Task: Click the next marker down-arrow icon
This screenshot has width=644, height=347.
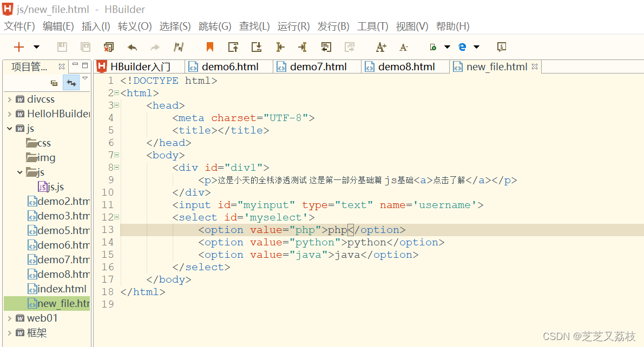Action: tap(257, 47)
